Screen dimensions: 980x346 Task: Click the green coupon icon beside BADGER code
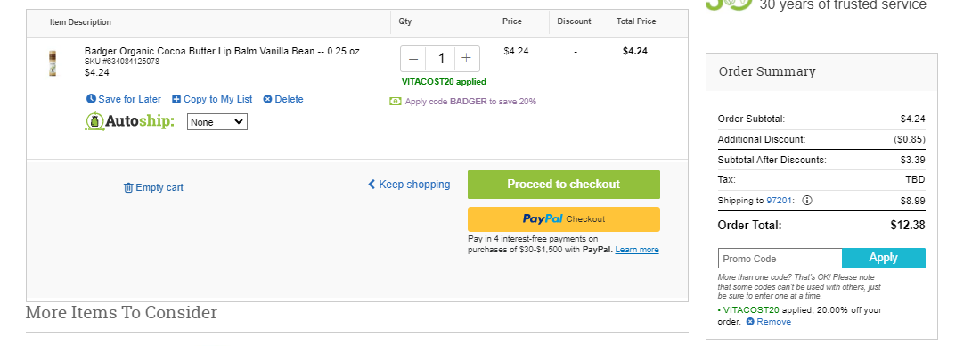(395, 102)
